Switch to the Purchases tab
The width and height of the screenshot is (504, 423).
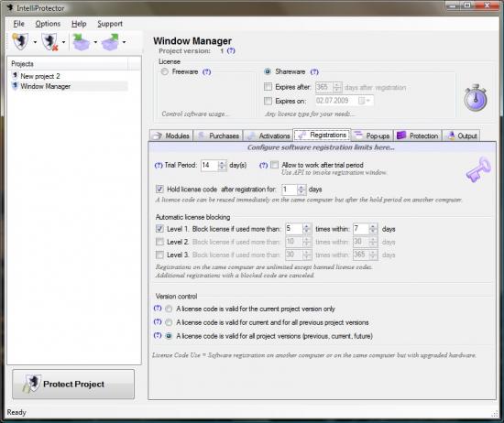click(218, 136)
